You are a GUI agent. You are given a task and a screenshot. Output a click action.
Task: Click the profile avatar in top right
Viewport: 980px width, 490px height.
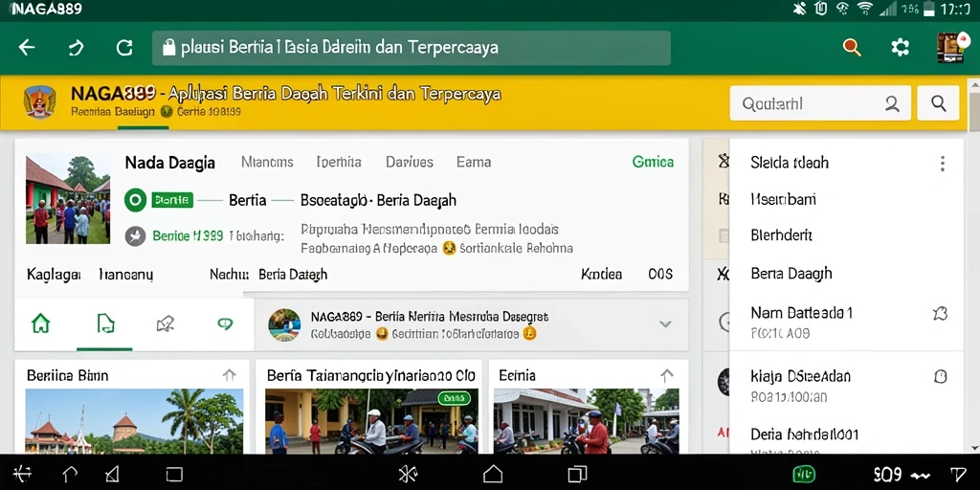[x=950, y=48]
